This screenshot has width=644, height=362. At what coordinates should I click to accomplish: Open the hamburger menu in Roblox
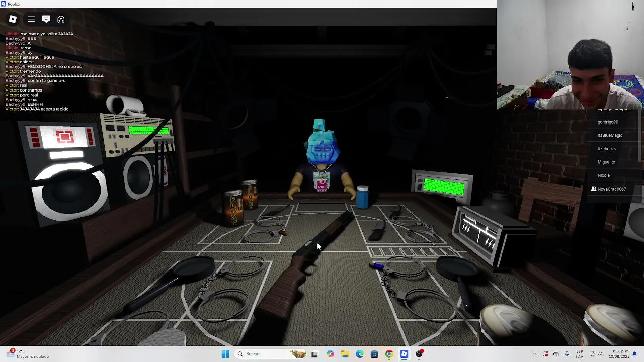pyautogui.click(x=31, y=19)
